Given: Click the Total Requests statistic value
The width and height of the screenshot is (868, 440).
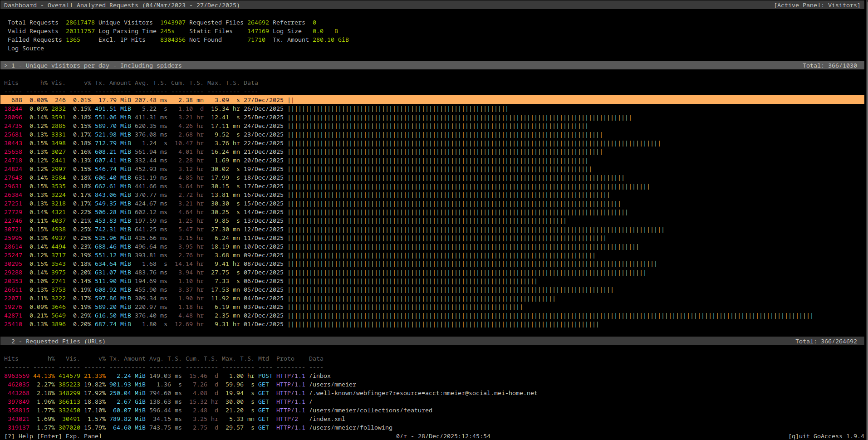Looking at the screenshot, I should (x=80, y=22).
